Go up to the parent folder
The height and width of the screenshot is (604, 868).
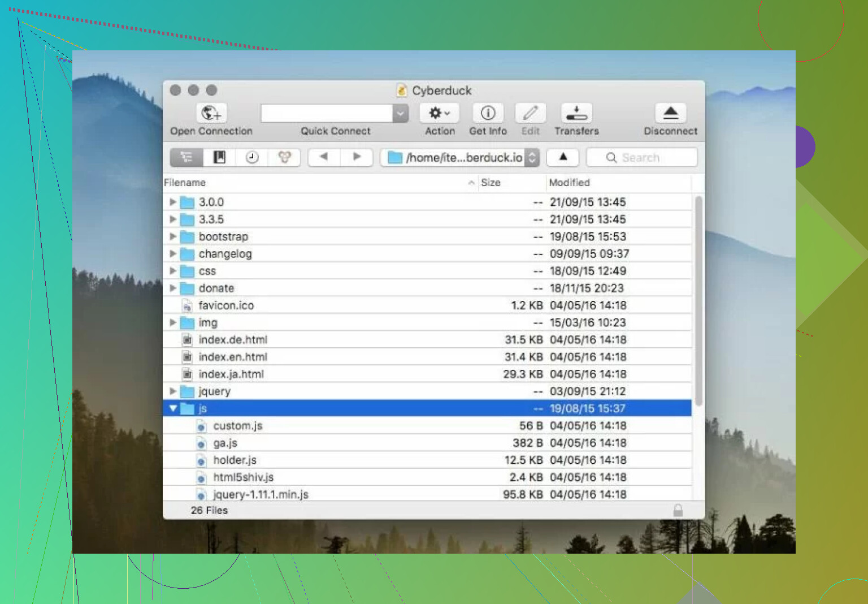[563, 157]
